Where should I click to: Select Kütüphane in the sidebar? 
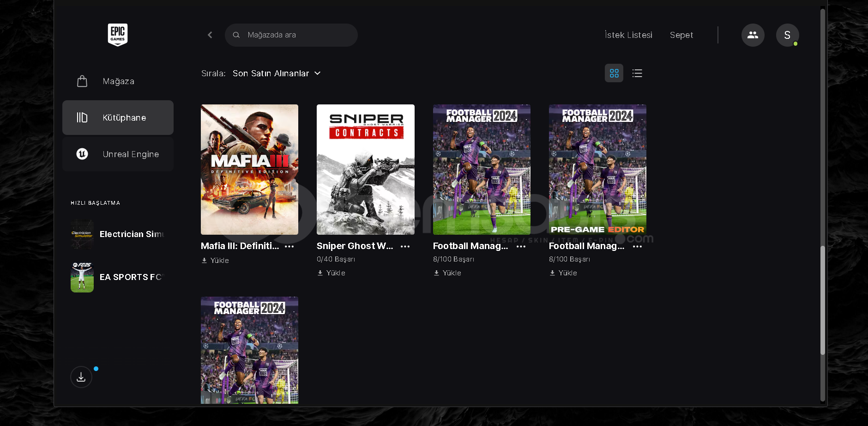[x=118, y=117]
